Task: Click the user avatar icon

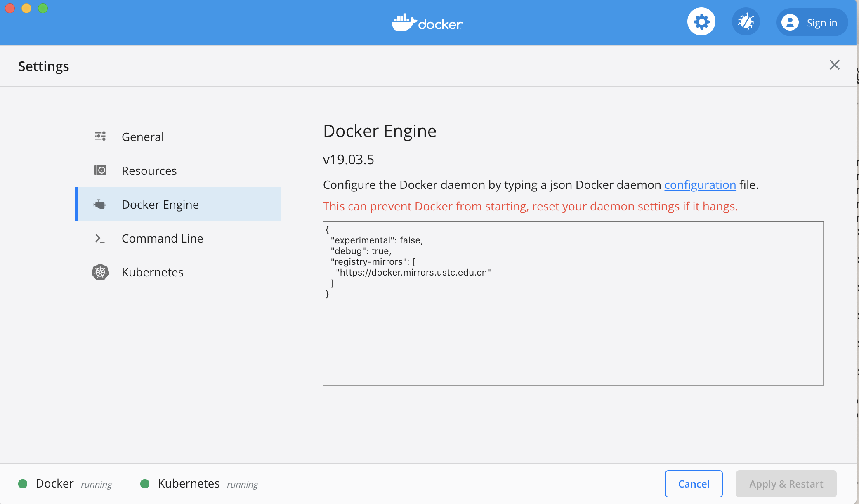Action: (x=790, y=22)
